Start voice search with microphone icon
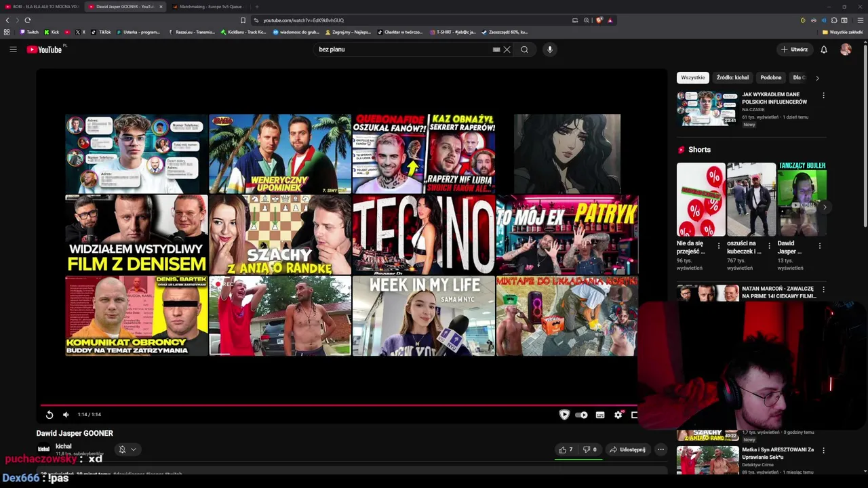The width and height of the screenshot is (868, 488). (550, 49)
